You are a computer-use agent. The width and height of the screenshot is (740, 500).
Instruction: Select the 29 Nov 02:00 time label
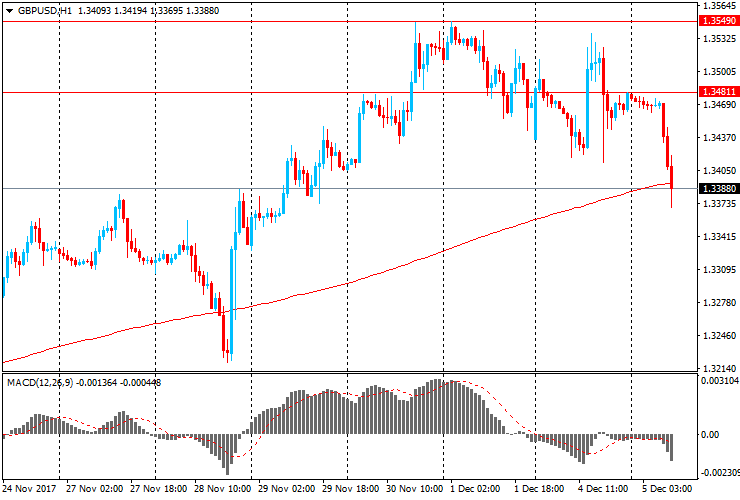(286, 489)
